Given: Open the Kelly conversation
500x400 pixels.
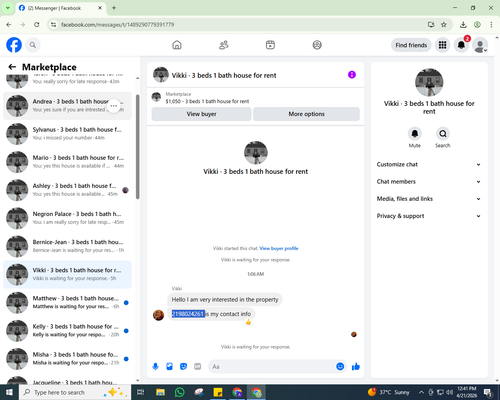Looking at the screenshot, I should coord(67,331).
